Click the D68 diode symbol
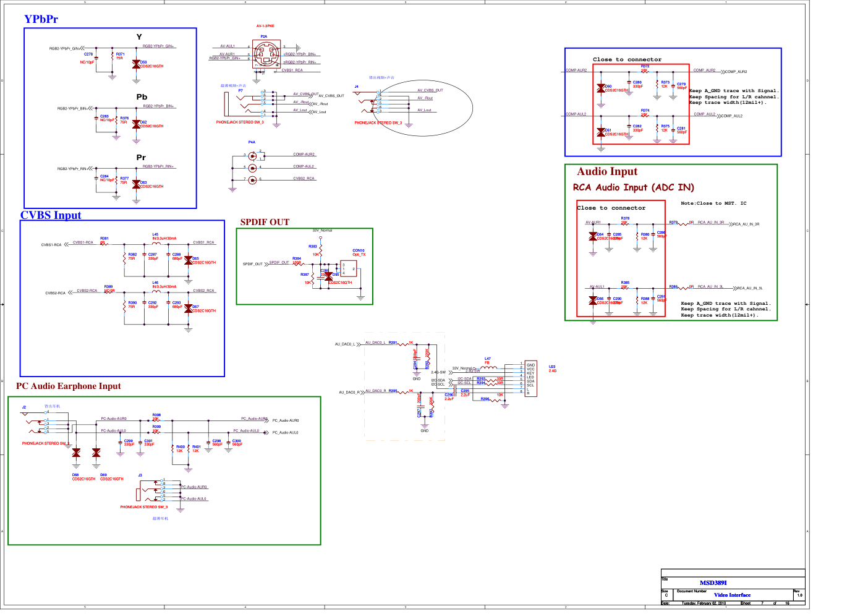 [x=76, y=453]
